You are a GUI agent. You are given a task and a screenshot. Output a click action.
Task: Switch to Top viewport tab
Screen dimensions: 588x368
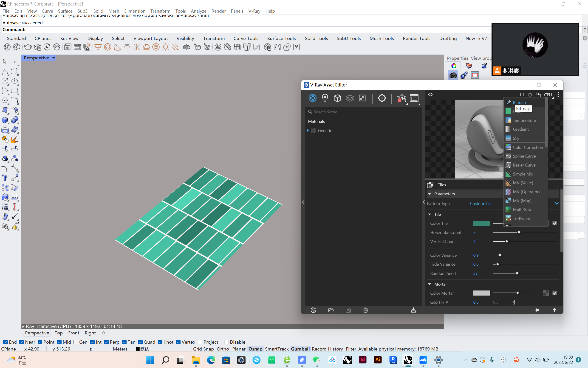(x=59, y=333)
